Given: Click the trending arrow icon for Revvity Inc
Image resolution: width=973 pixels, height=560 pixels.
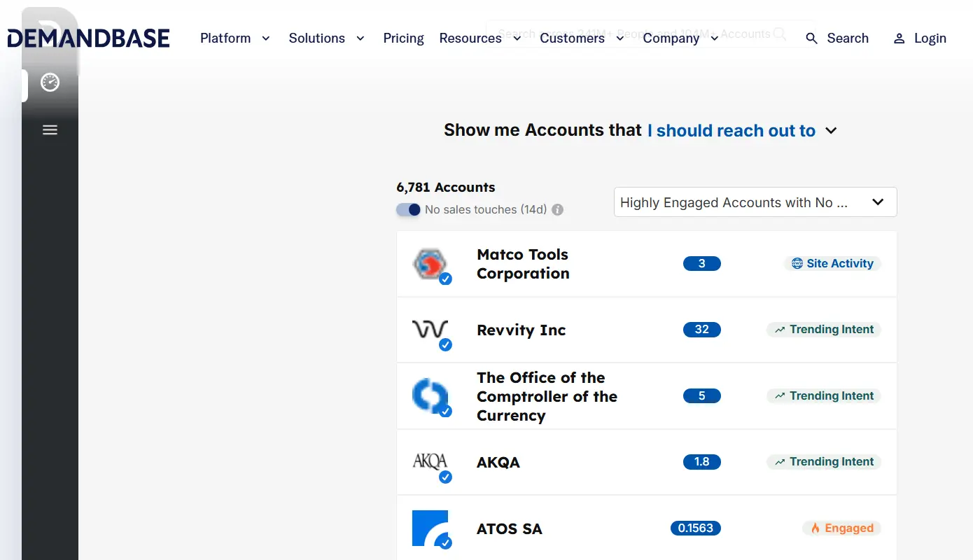Looking at the screenshot, I should 780,329.
